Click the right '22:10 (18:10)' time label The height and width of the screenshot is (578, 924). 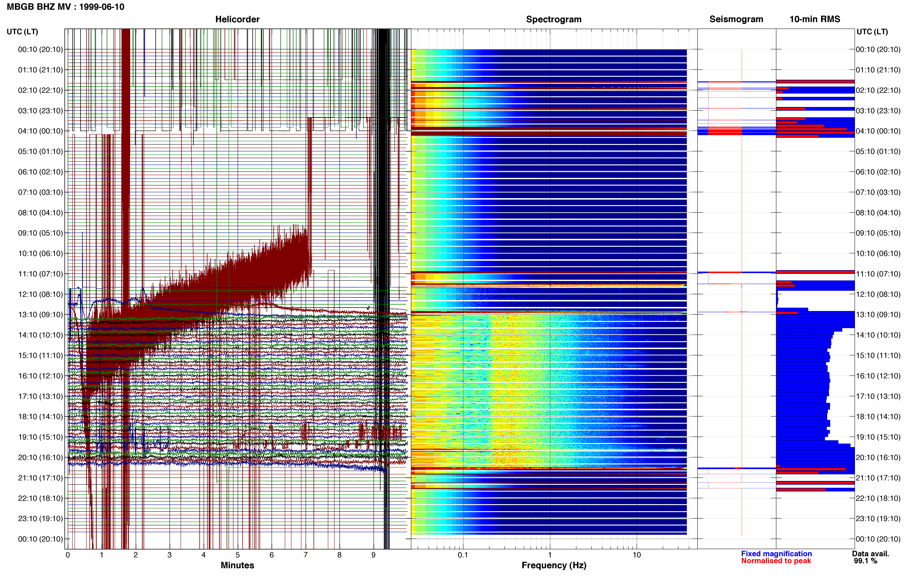click(878, 498)
